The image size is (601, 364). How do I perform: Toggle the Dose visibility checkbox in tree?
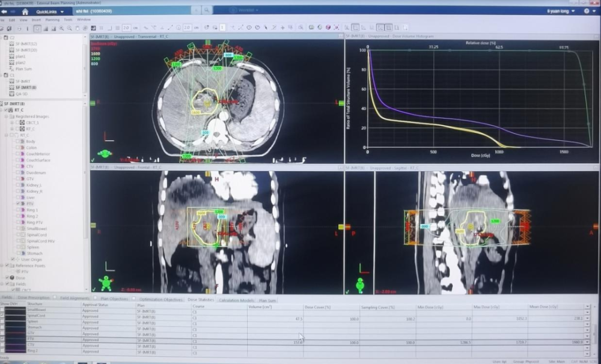tap(7, 278)
